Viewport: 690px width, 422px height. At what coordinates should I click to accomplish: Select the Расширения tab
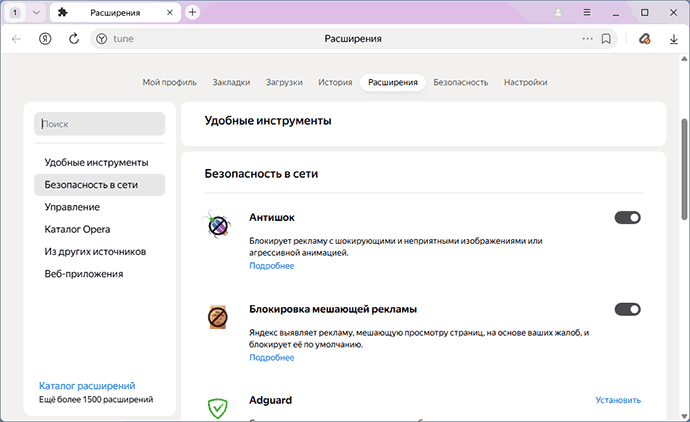click(393, 82)
